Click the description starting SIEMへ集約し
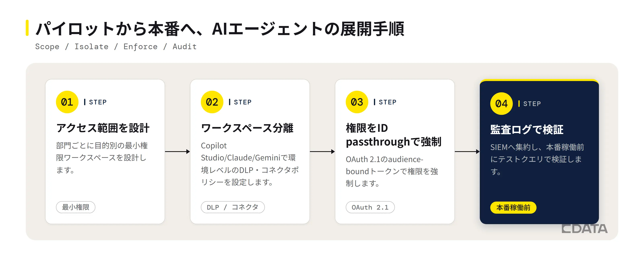 (x=537, y=159)
